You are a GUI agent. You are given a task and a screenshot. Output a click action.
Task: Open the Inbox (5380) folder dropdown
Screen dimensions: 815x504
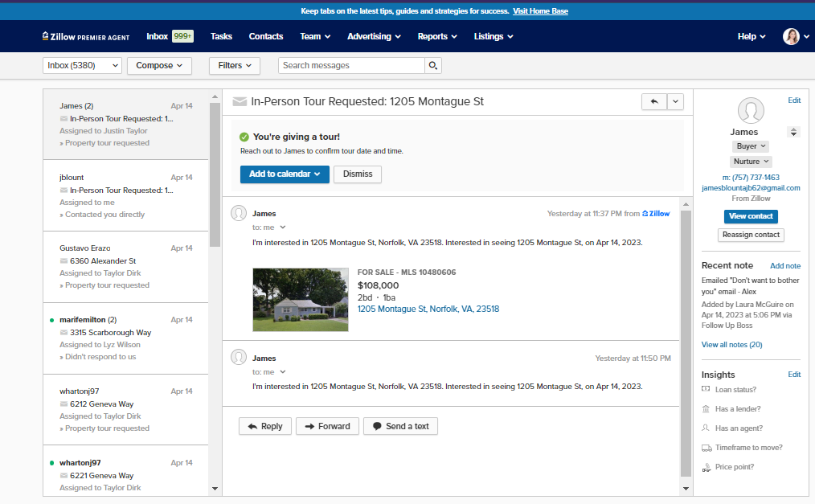click(x=82, y=65)
